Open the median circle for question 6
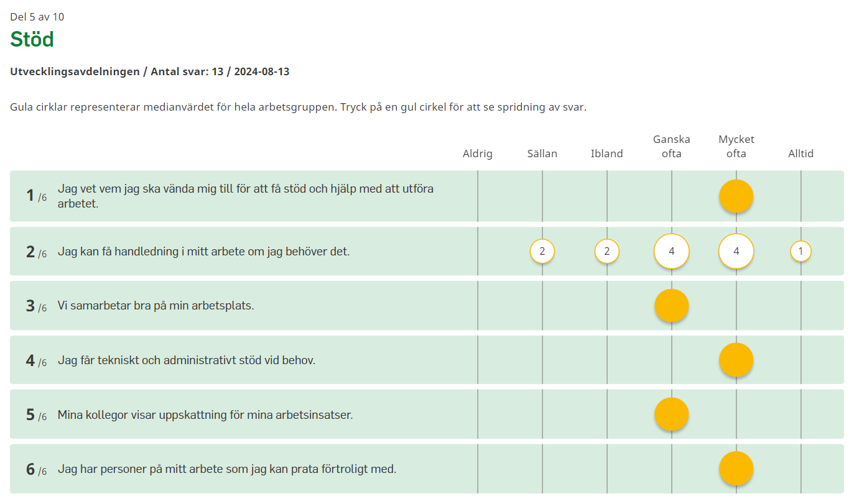The height and width of the screenshot is (504, 854). click(x=736, y=469)
